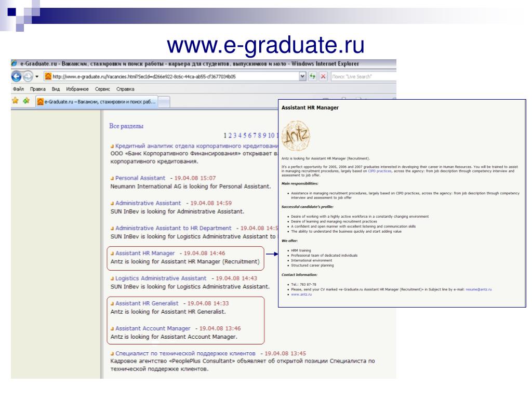Visit the www.antz.ru website link

tap(301, 295)
